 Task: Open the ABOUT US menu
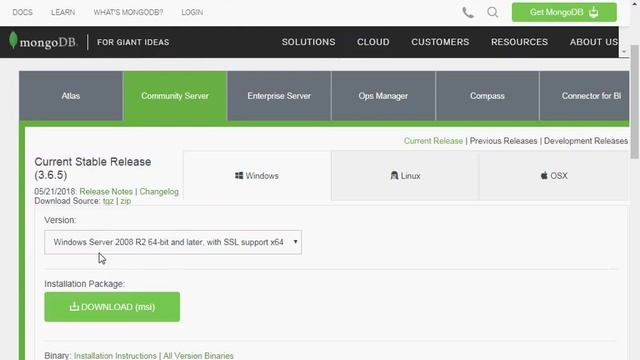(x=594, y=42)
